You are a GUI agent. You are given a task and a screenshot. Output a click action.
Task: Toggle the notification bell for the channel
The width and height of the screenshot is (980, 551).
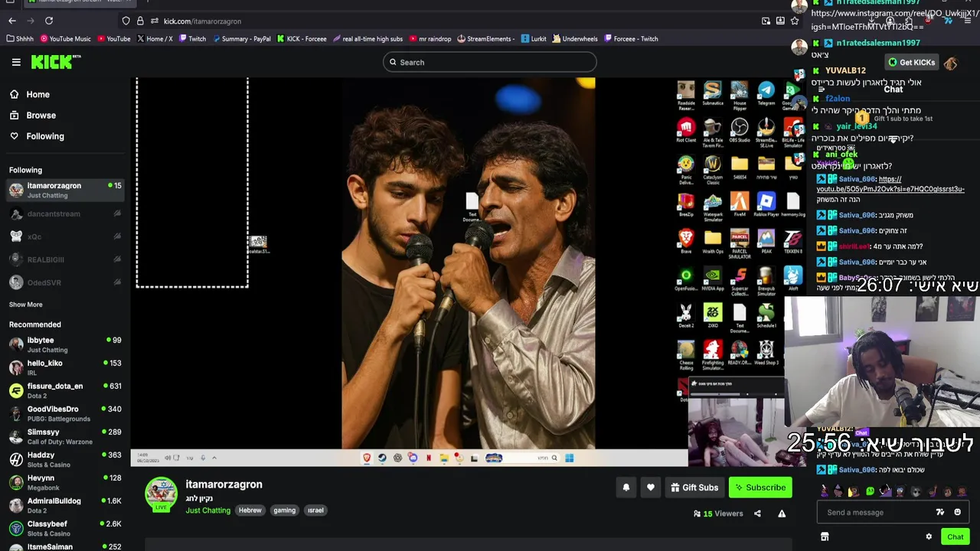pyautogui.click(x=626, y=487)
